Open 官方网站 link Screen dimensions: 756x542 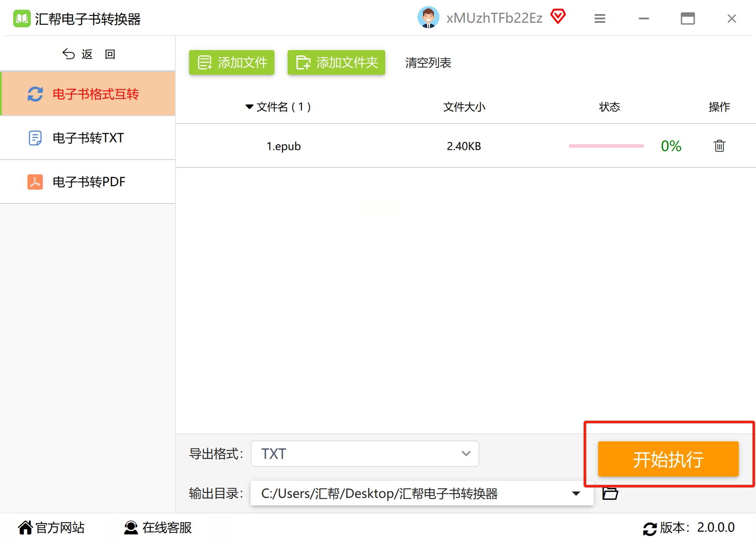point(60,527)
